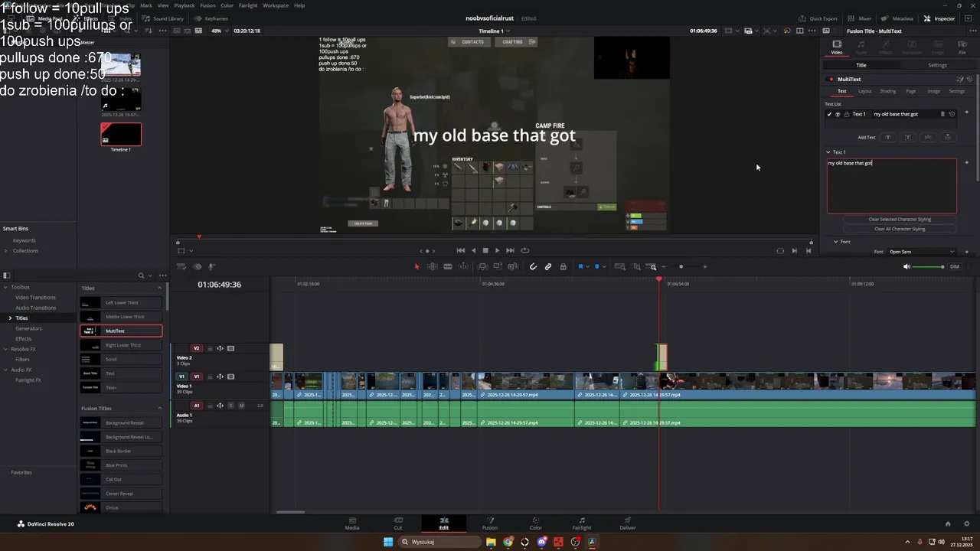Click the green volume slider

coord(929,266)
